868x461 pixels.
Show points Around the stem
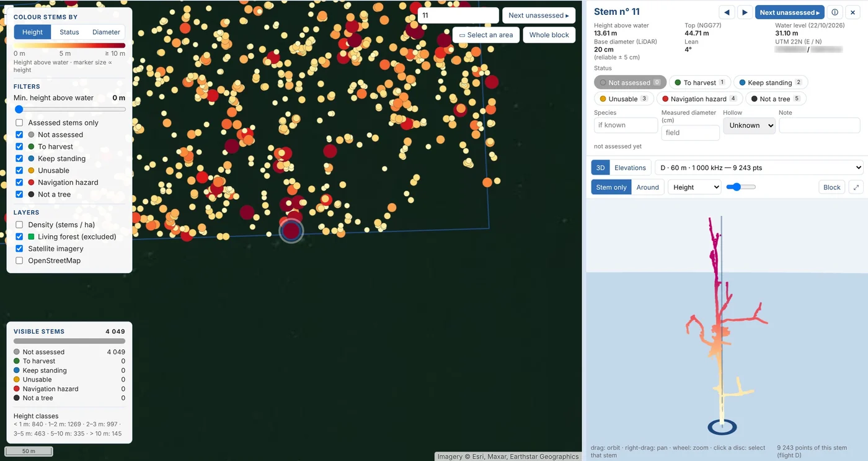pos(648,187)
